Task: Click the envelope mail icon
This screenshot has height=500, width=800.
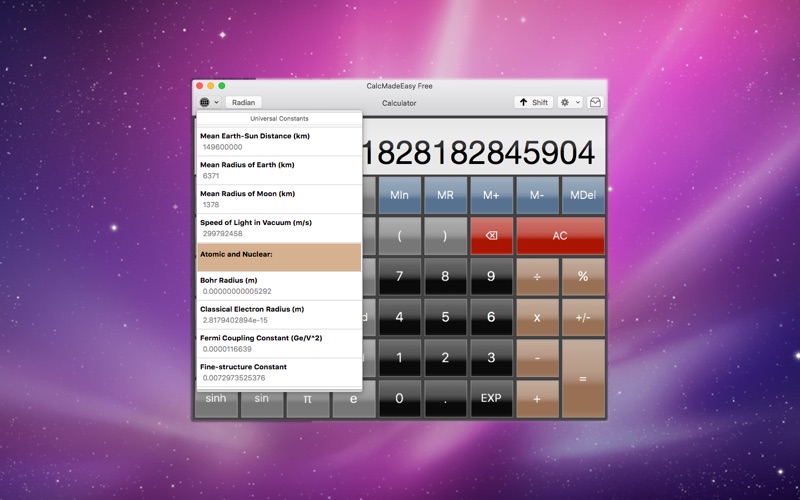Action: [x=595, y=102]
